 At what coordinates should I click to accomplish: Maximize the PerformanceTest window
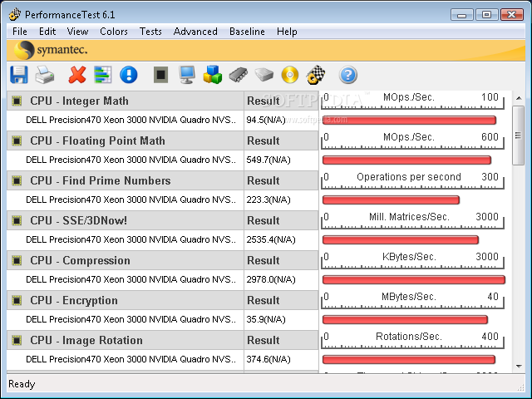(486, 15)
